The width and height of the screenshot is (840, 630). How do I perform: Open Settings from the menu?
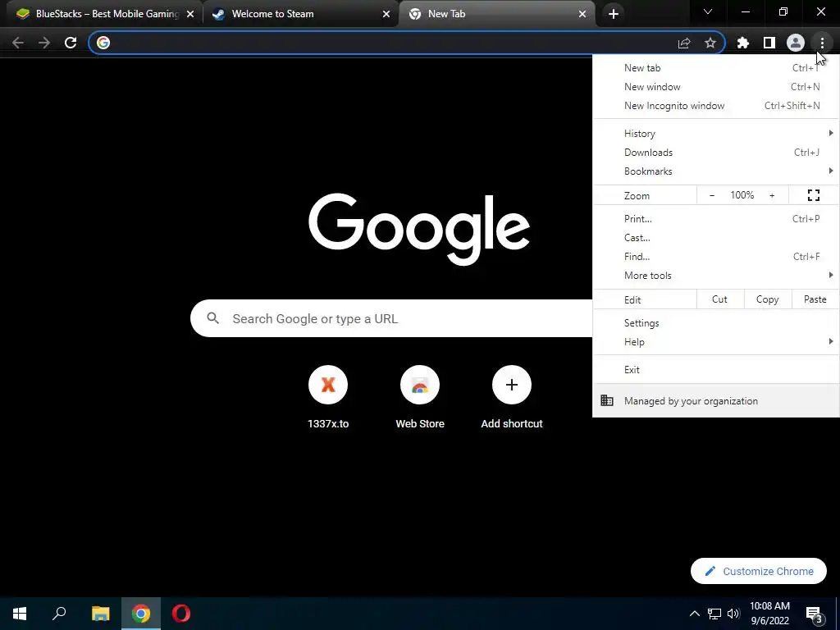tap(715, 323)
